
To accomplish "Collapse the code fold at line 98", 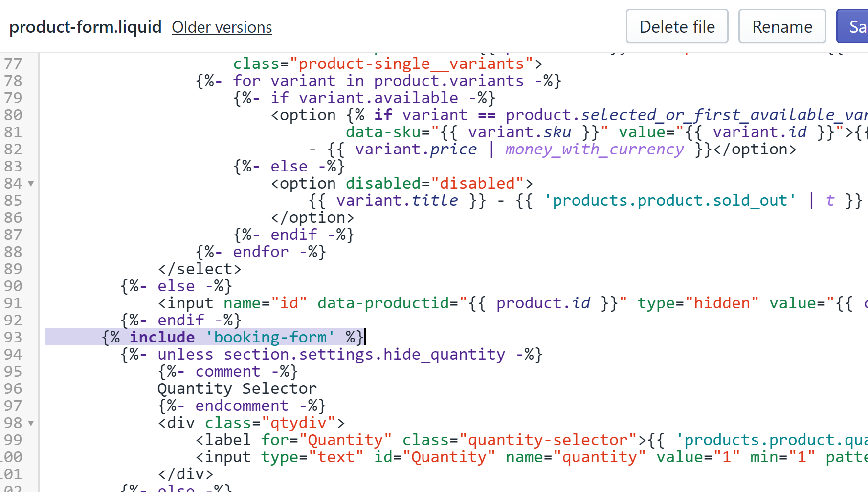I will (31, 423).
